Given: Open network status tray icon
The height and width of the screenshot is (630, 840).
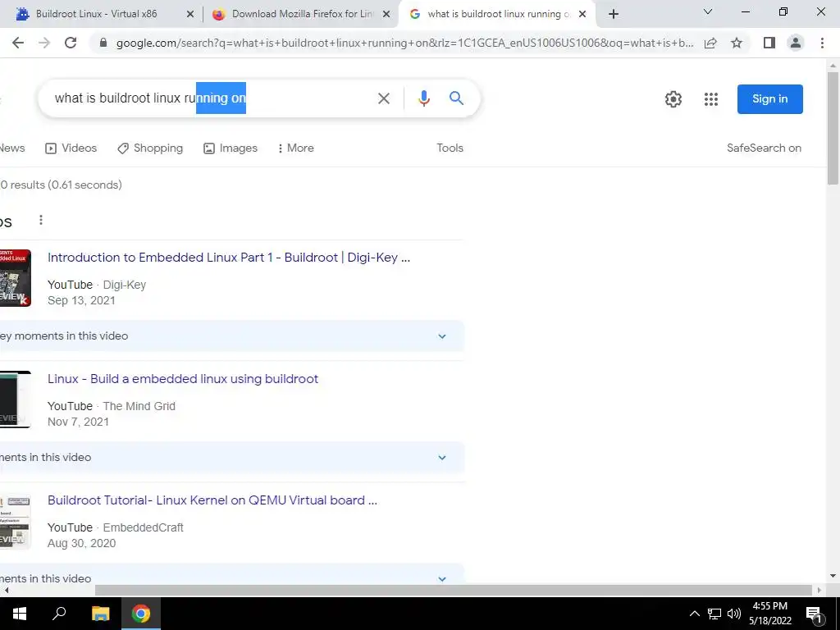Looking at the screenshot, I should click(714, 614).
